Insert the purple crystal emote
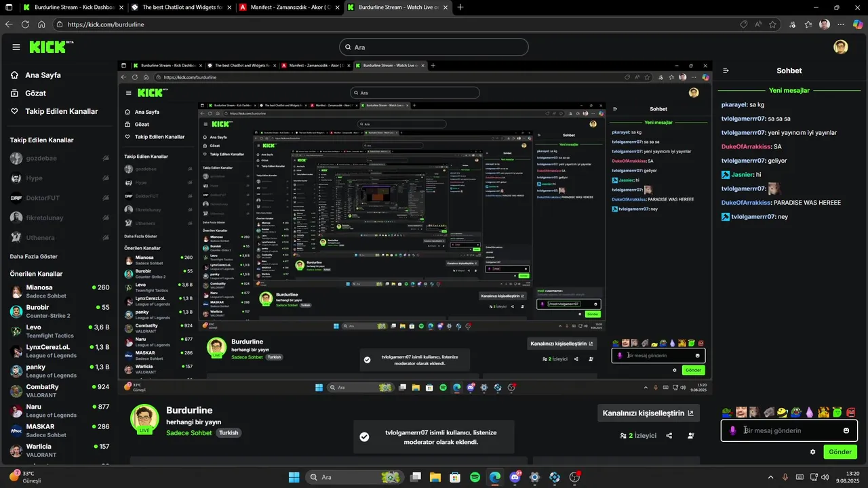This screenshot has width=868, height=488. click(810, 412)
